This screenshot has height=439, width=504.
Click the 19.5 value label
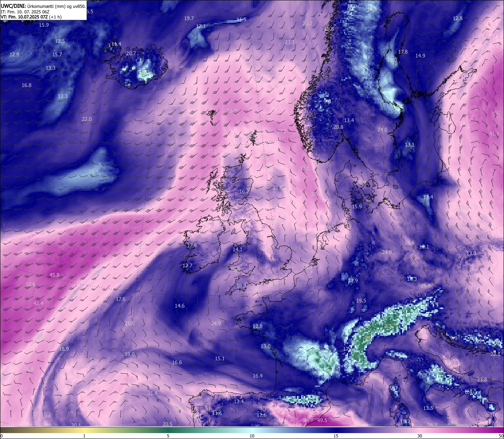361,300
